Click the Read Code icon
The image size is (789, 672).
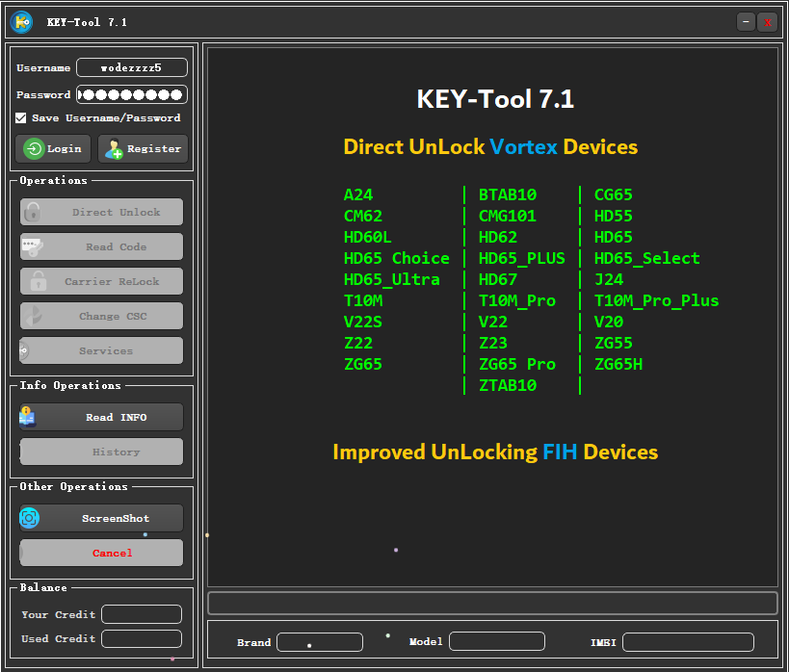pyautogui.click(x=32, y=246)
